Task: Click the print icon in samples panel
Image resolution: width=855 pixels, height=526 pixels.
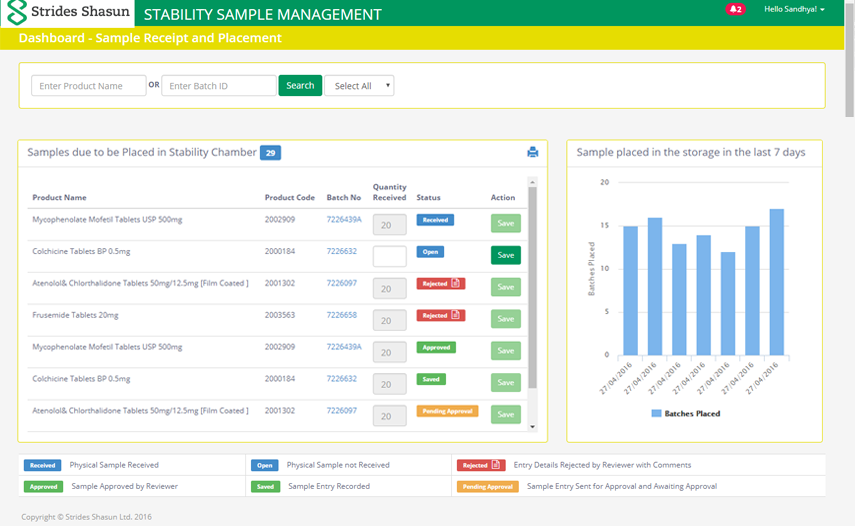Action: 533,152
